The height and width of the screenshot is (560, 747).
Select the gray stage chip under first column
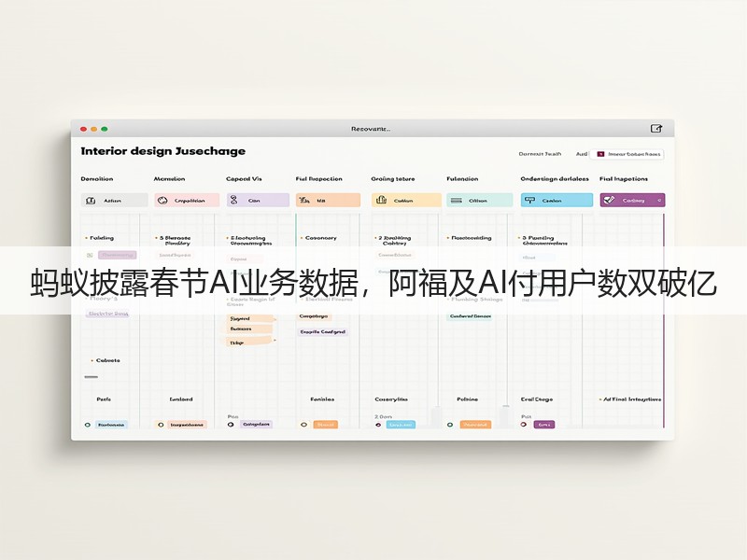(114, 201)
